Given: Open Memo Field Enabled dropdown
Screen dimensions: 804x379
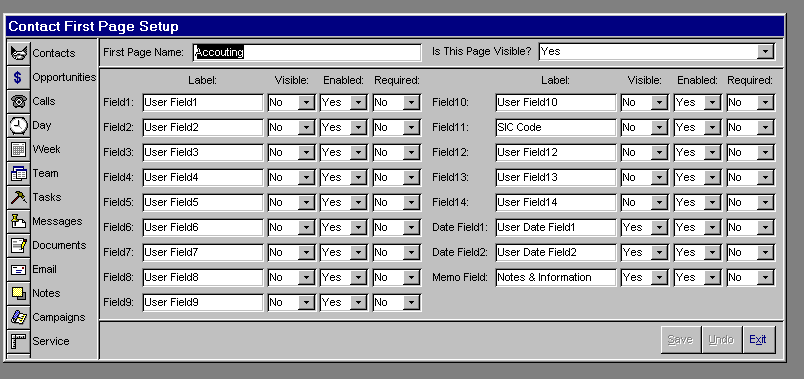Looking at the screenshot, I should pyautogui.click(x=712, y=277).
